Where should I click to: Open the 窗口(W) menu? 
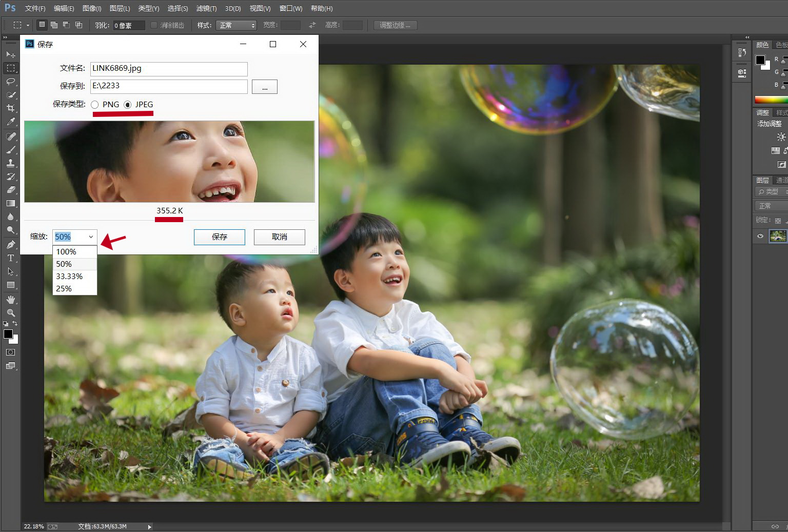291,8
